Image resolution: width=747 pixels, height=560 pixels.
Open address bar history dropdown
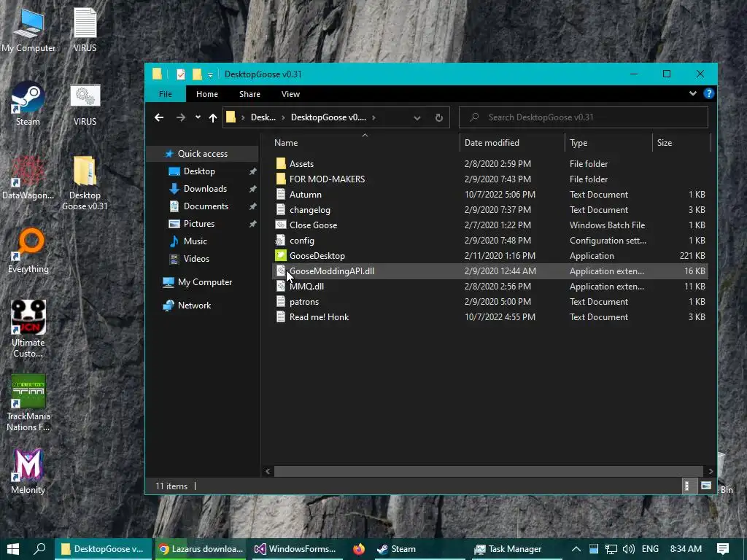417,117
